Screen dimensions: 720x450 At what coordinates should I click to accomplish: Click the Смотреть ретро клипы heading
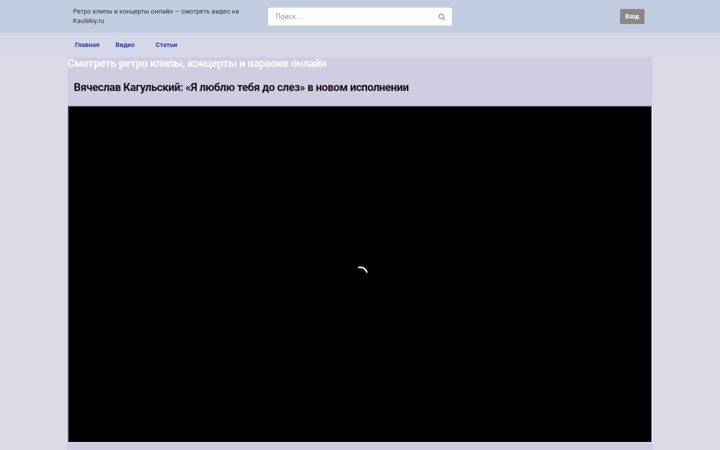pos(197,63)
